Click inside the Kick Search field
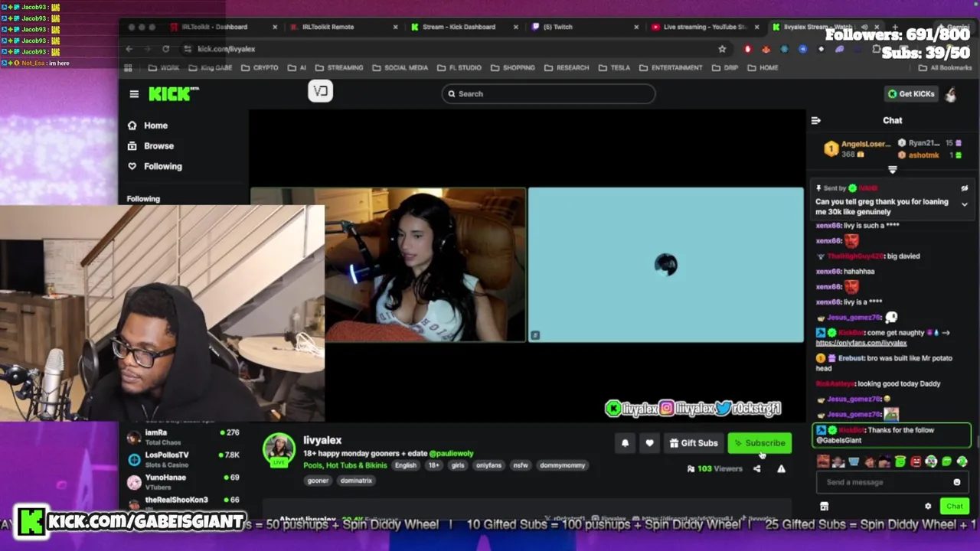This screenshot has height=551, width=980. [548, 94]
